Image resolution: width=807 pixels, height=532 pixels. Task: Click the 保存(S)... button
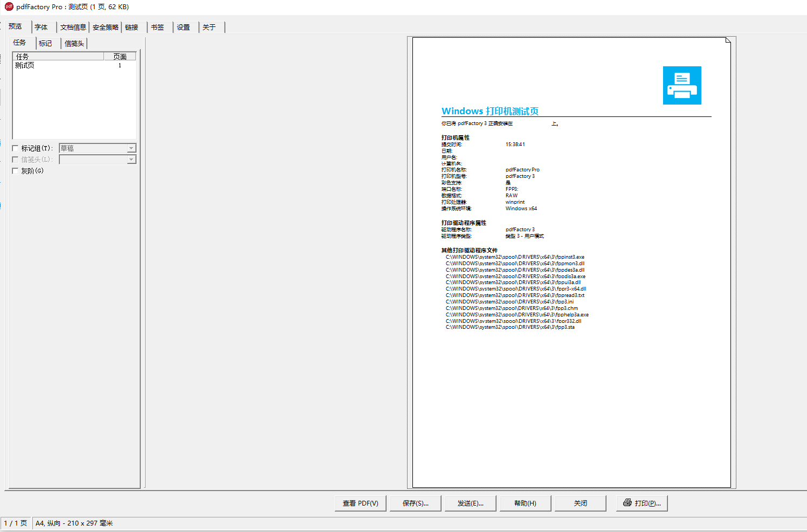[416, 503]
